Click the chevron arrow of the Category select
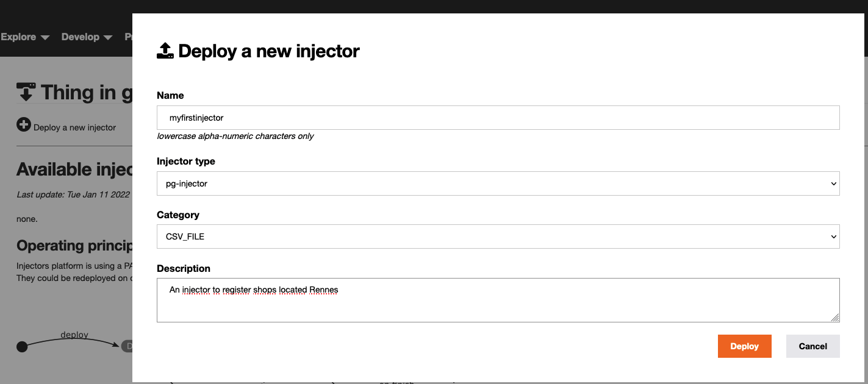This screenshot has height=384, width=868. (x=833, y=237)
